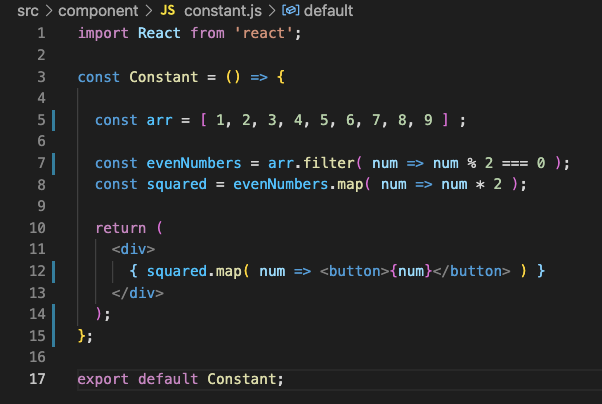Image resolution: width=602 pixels, height=404 pixels.
Task: Click 'squared' on line 12
Action: [x=177, y=272]
